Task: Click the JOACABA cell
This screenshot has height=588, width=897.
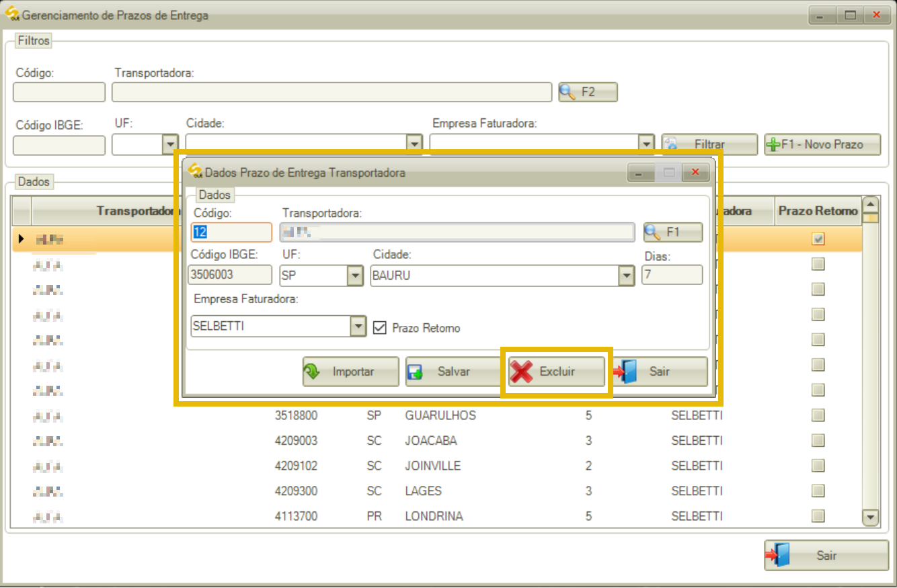Action: [431, 441]
